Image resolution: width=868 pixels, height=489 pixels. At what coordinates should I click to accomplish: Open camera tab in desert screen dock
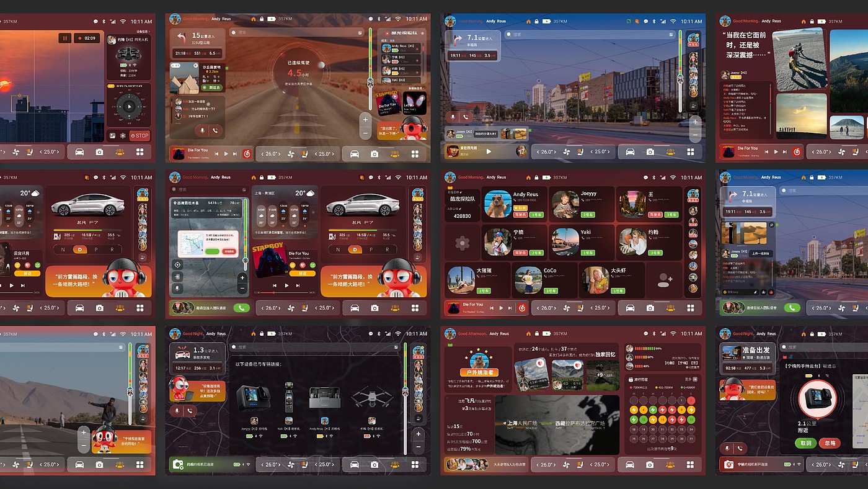tap(374, 154)
